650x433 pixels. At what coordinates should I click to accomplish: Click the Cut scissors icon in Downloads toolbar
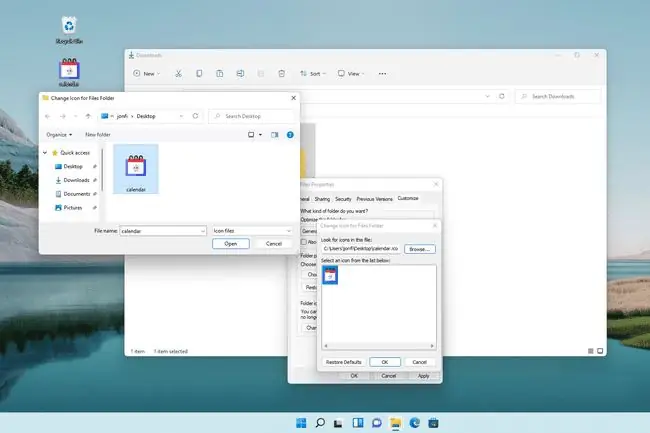tap(178, 74)
